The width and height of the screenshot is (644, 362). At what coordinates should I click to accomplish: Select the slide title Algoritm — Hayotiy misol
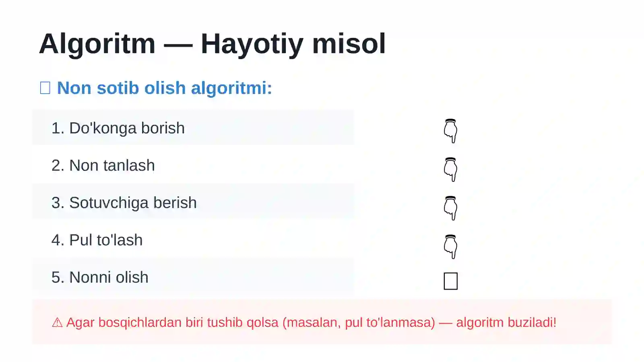pos(212,43)
